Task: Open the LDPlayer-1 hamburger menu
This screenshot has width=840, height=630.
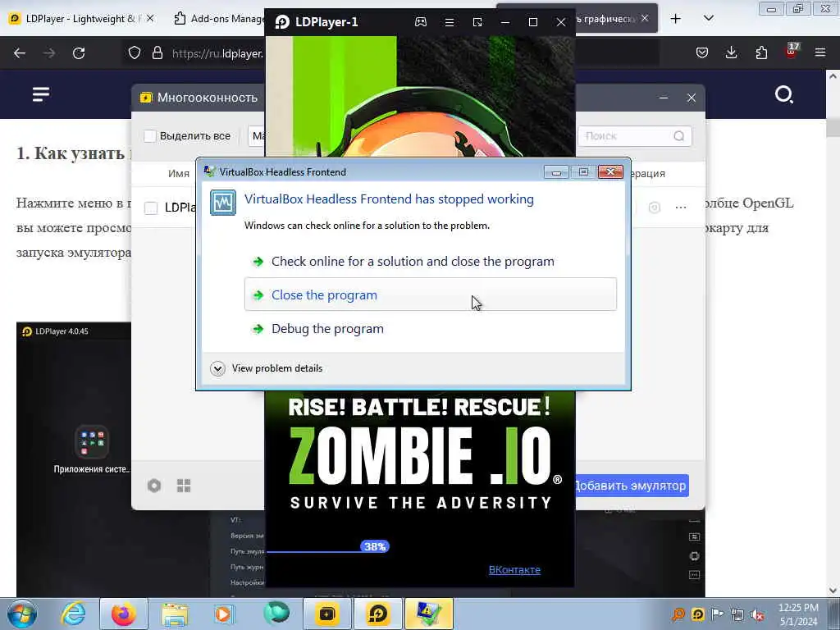Action: (x=450, y=22)
